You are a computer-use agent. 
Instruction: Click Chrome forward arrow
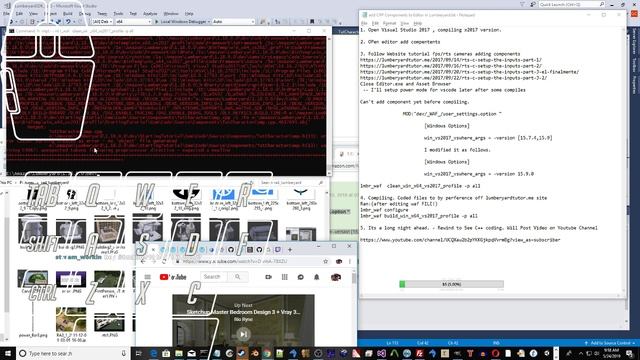click(x=153, y=261)
